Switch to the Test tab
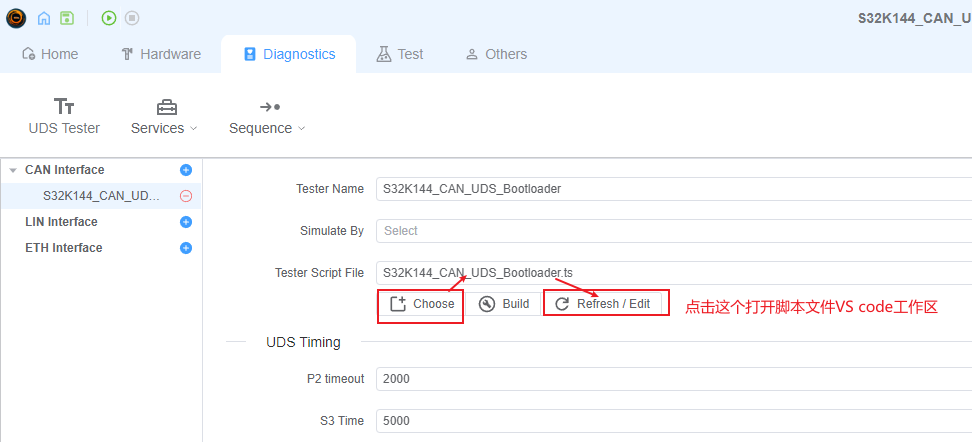Viewport: 972px width, 442px height. pos(400,54)
